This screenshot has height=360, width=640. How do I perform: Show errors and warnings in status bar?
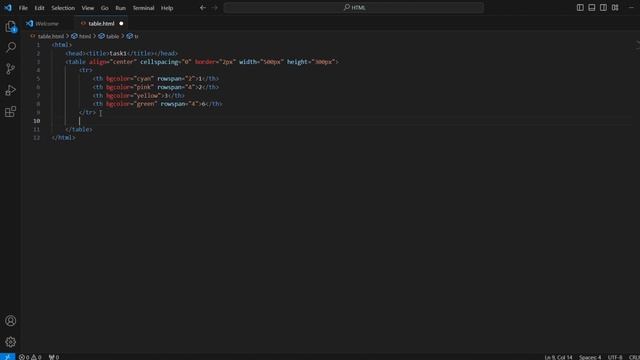point(30,357)
